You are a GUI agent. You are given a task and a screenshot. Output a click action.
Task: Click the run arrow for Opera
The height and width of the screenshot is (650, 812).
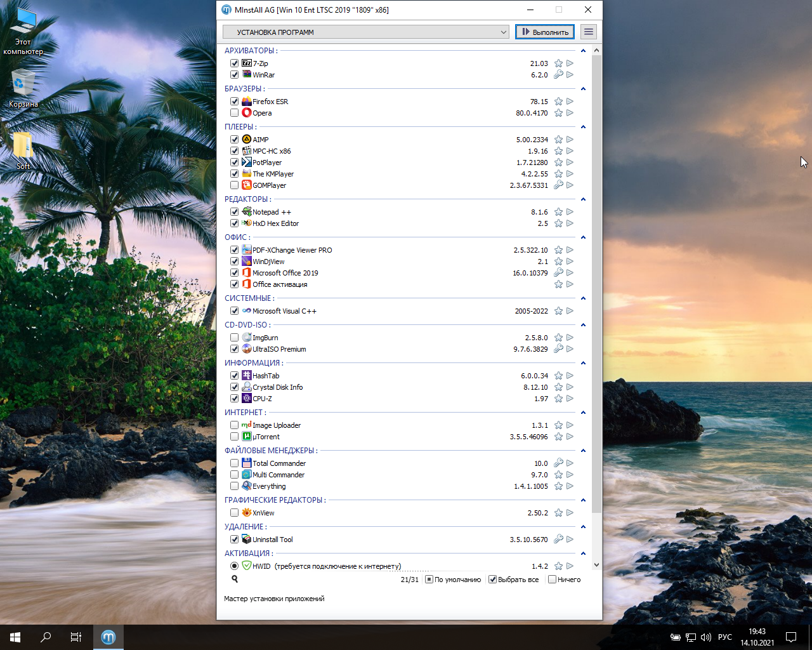coord(570,113)
